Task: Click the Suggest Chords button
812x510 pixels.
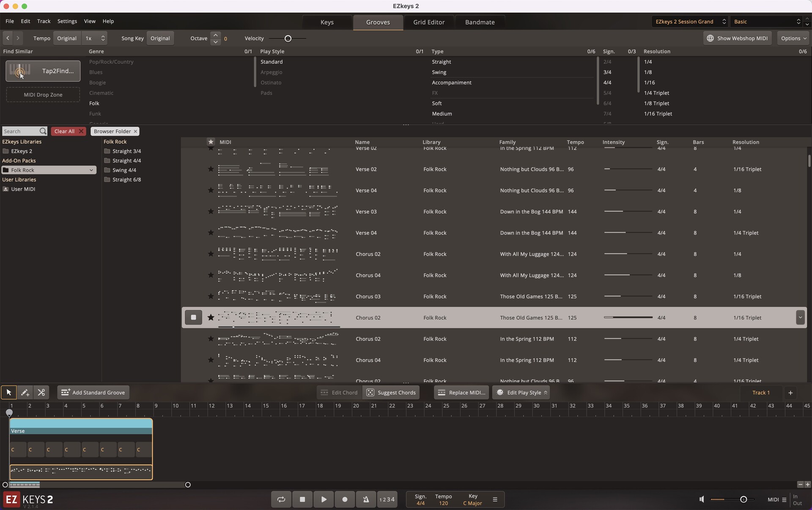Action: [x=391, y=393]
